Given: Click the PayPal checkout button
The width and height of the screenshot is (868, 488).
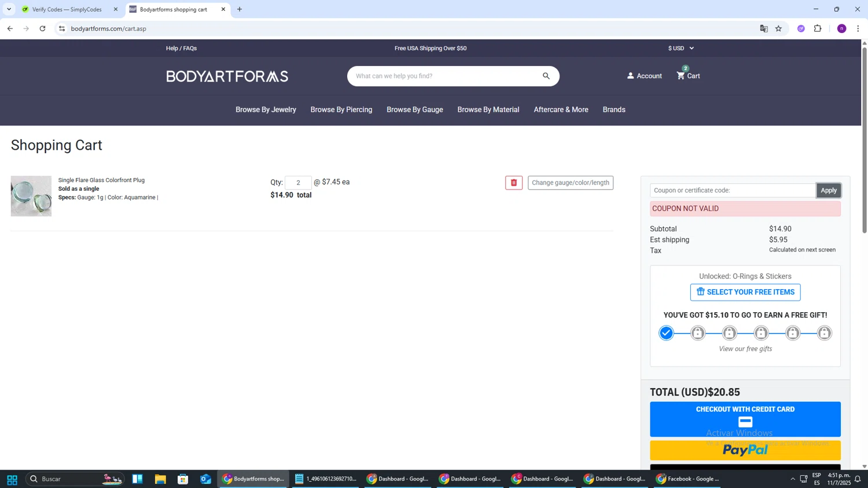Looking at the screenshot, I should [x=745, y=450].
